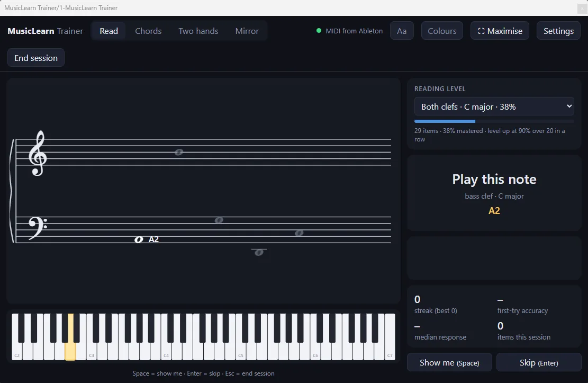Click the MusicLearn Trainer logo

45,31
